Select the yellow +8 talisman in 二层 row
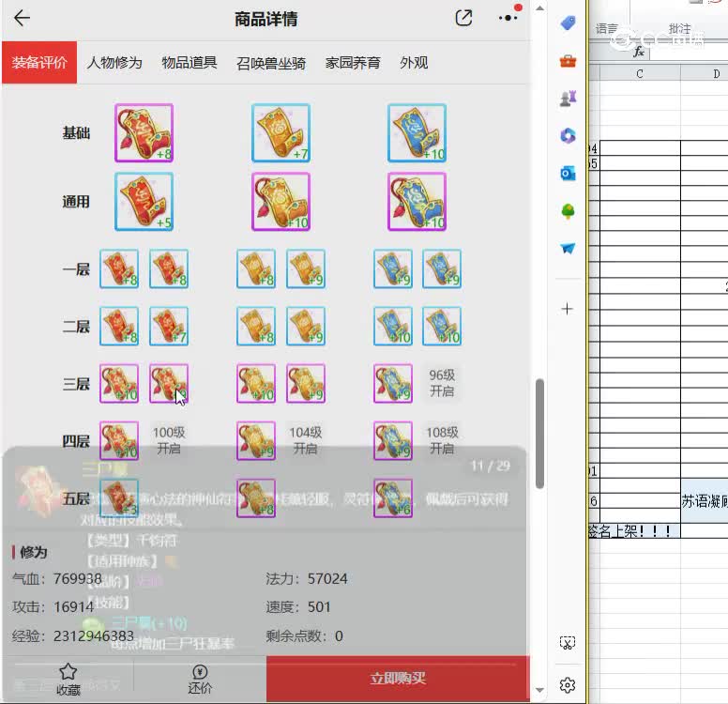This screenshot has height=704, width=728. point(256,327)
